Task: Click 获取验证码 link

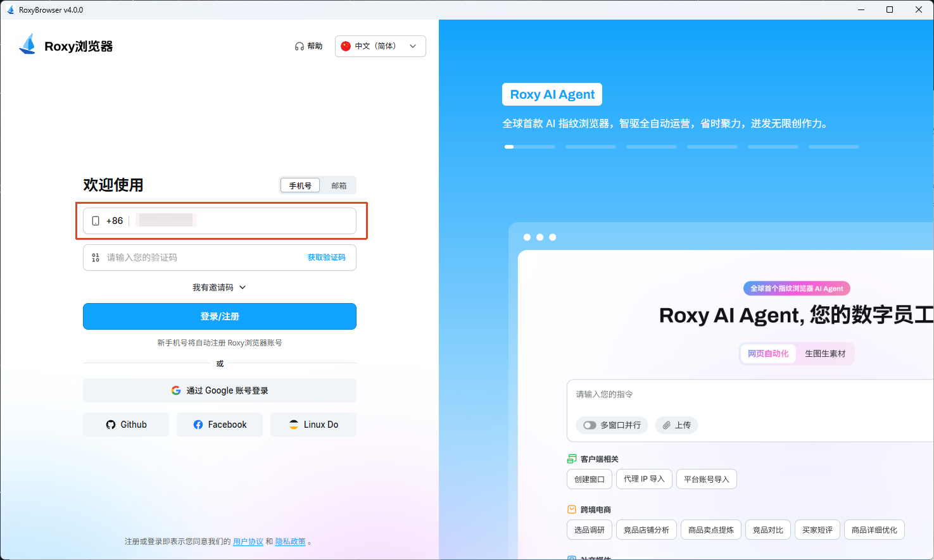Action: click(327, 258)
